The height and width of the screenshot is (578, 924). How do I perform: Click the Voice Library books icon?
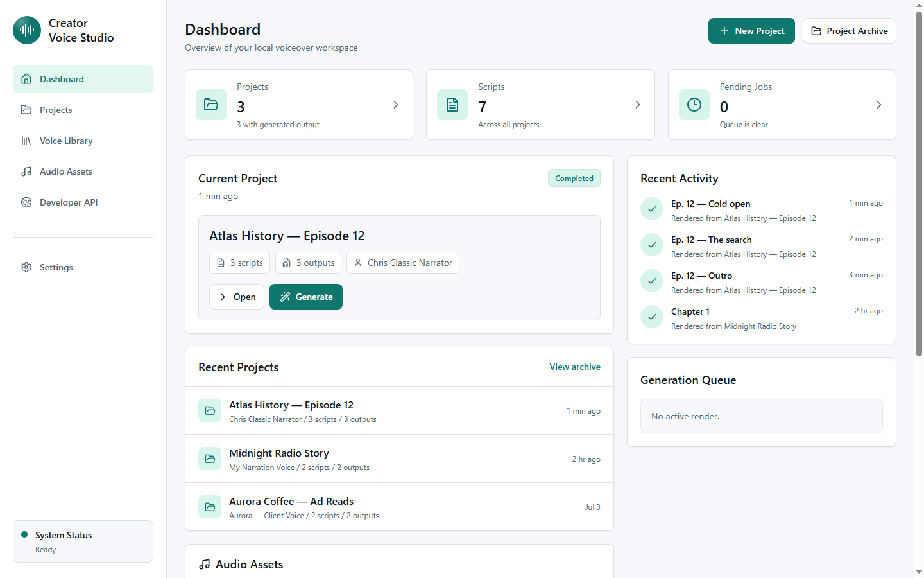(26, 141)
